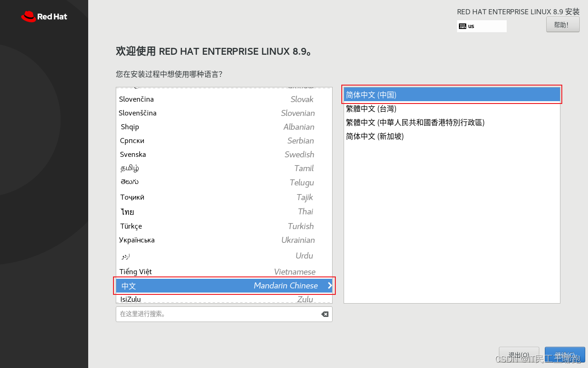
Task: Select 繁體中文 (台灣) locale
Action: pyautogui.click(x=452, y=109)
